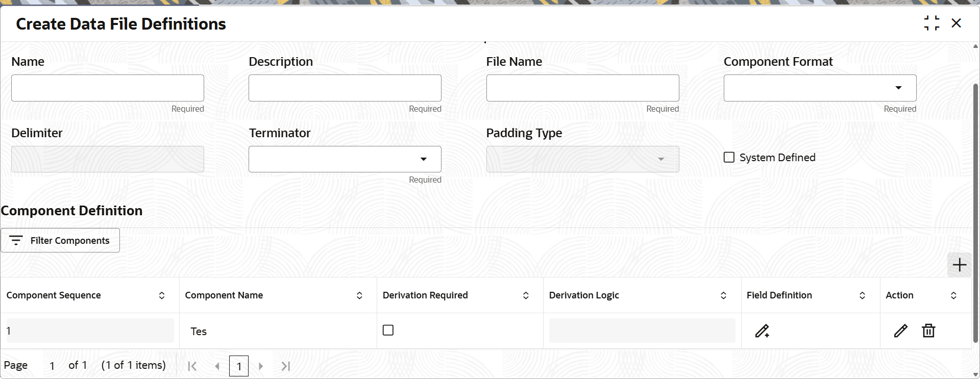Sort by Derivation Logic column
The image size is (980, 379).
pos(723,295)
